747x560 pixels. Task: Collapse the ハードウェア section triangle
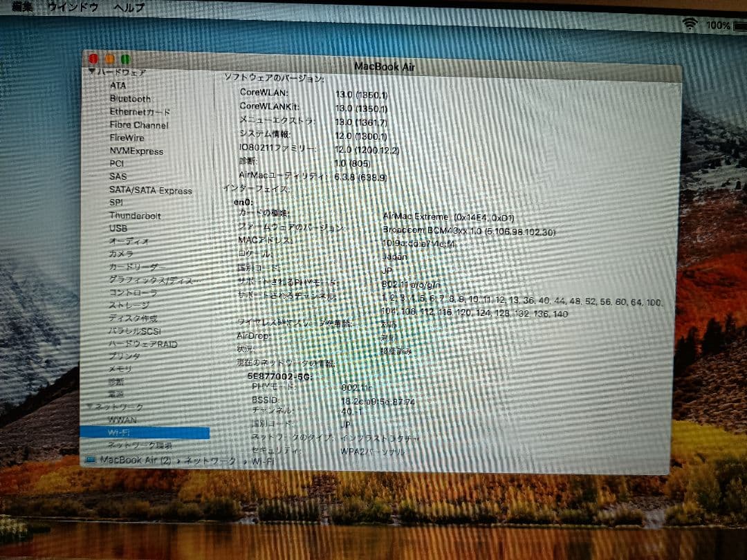[92, 72]
